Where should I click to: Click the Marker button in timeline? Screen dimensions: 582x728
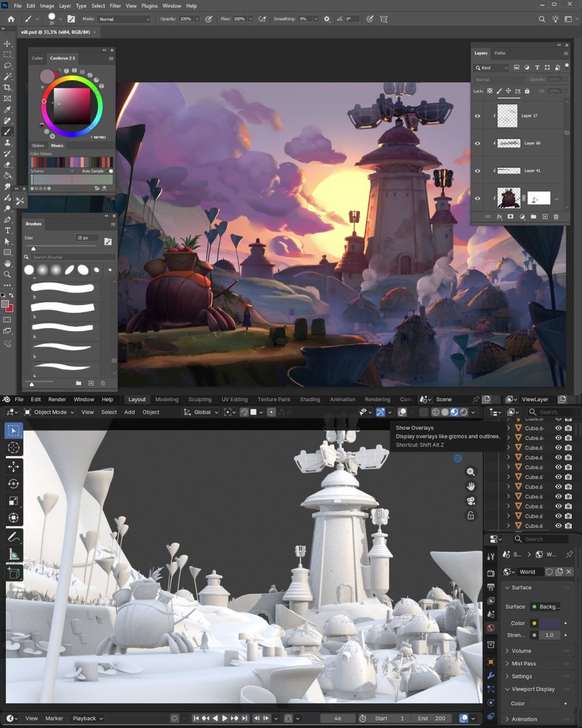pyautogui.click(x=54, y=718)
